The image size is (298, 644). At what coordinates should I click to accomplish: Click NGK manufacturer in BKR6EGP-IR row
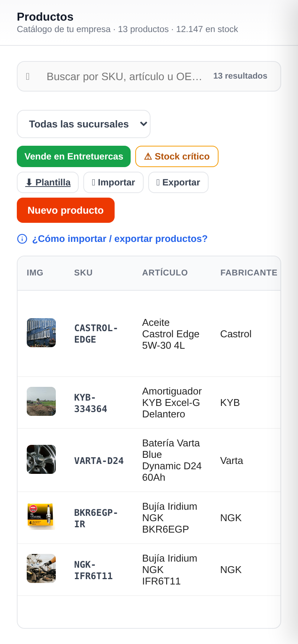(231, 518)
